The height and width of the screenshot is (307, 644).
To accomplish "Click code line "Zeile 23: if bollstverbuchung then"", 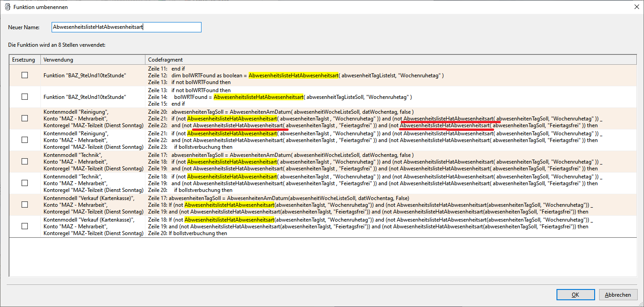I will point(190,147).
